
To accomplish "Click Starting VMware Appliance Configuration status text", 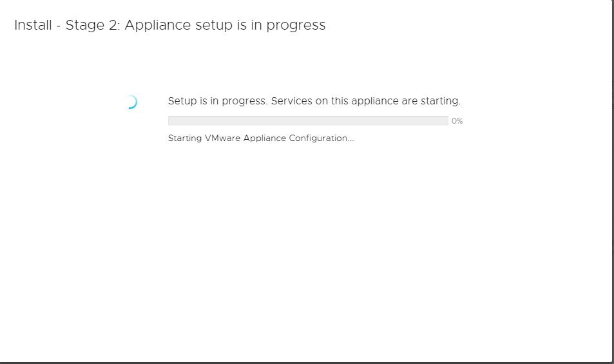I will [x=261, y=138].
